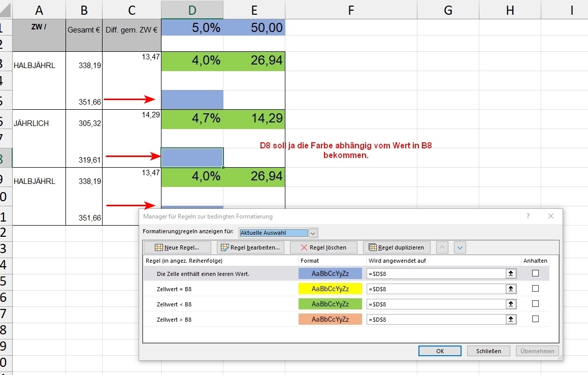
Task: Select column B header
Action: (x=84, y=10)
